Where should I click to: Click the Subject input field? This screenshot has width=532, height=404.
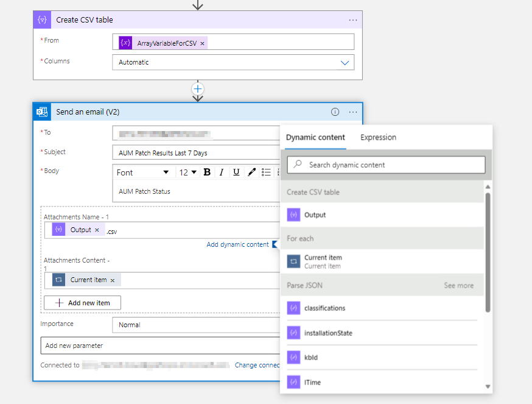[196, 152]
